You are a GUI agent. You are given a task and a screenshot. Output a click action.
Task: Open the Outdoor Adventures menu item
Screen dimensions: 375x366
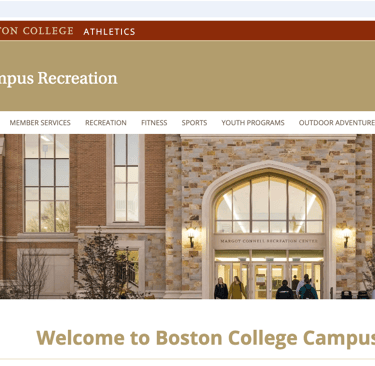(x=337, y=123)
